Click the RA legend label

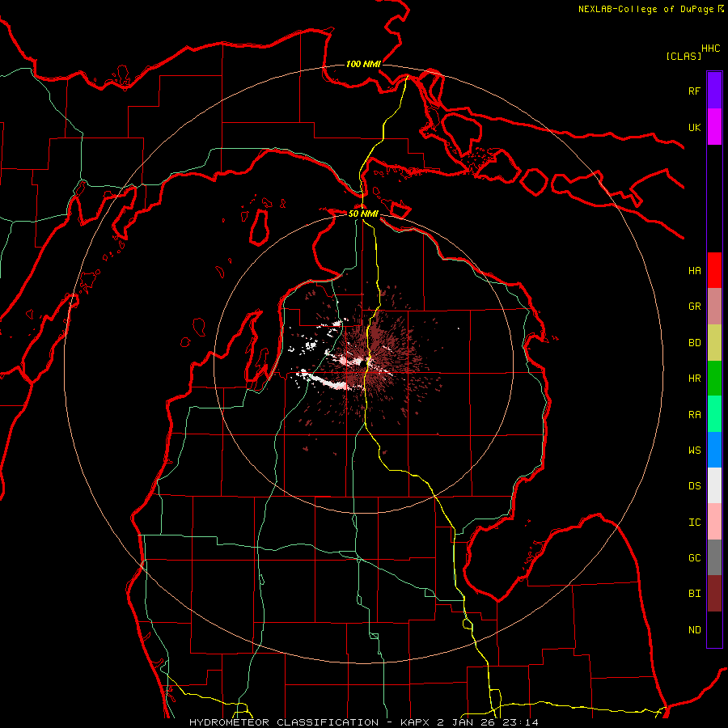click(x=694, y=415)
